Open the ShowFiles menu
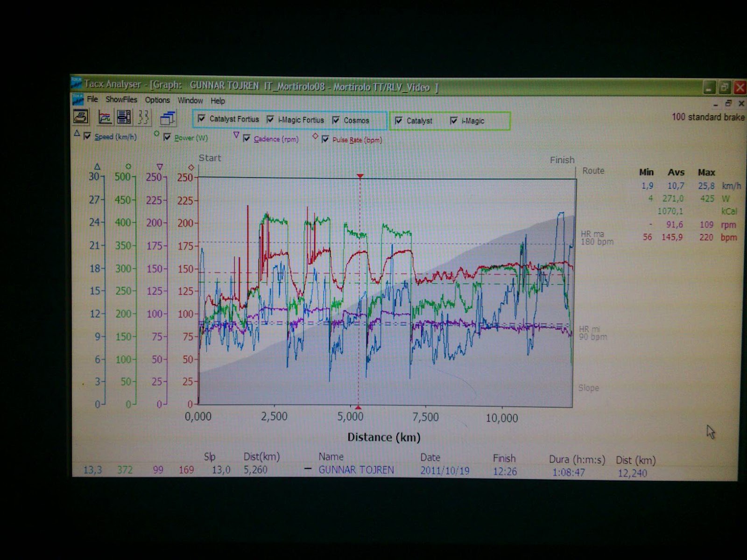The width and height of the screenshot is (747, 560). pyautogui.click(x=121, y=99)
